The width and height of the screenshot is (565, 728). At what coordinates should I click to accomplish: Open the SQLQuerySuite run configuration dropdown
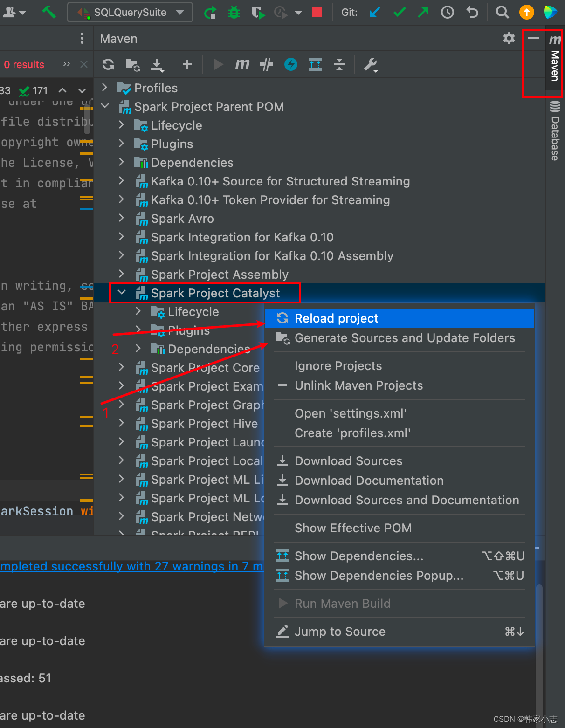130,13
